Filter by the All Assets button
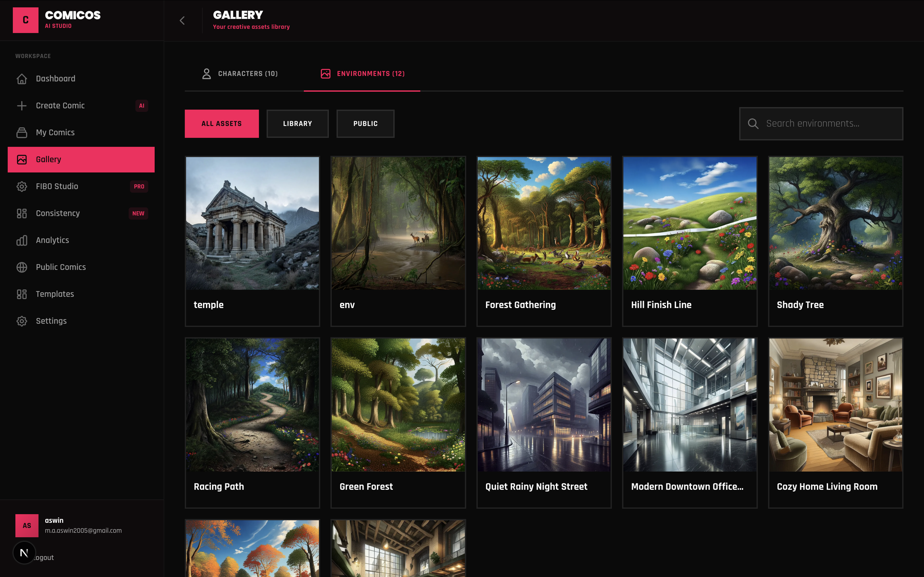This screenshot has width=924, height=577. pyautogui.click(x=221, y=124)
